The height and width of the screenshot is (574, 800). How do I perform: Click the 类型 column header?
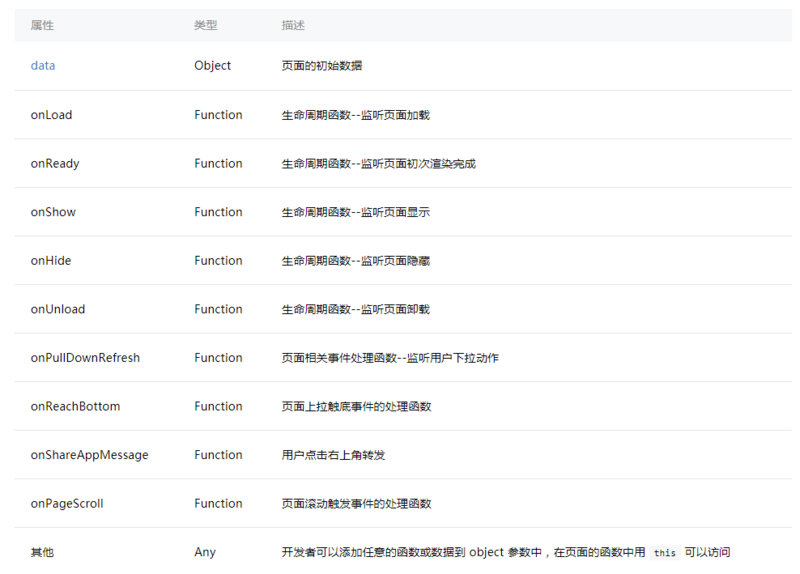[205, 25]
